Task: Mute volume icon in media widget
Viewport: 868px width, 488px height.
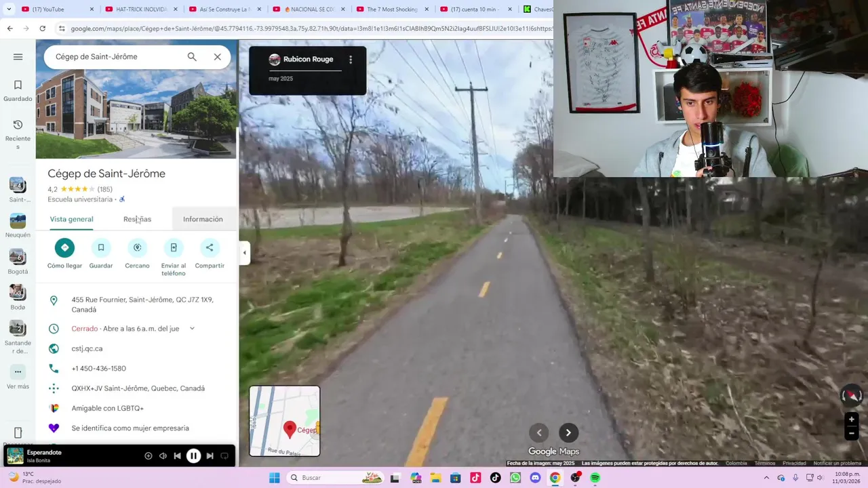Action: coord(163,456)
